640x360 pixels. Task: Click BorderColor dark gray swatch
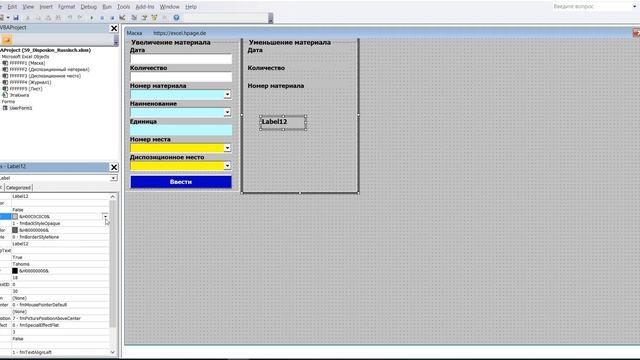coord(15,230)
